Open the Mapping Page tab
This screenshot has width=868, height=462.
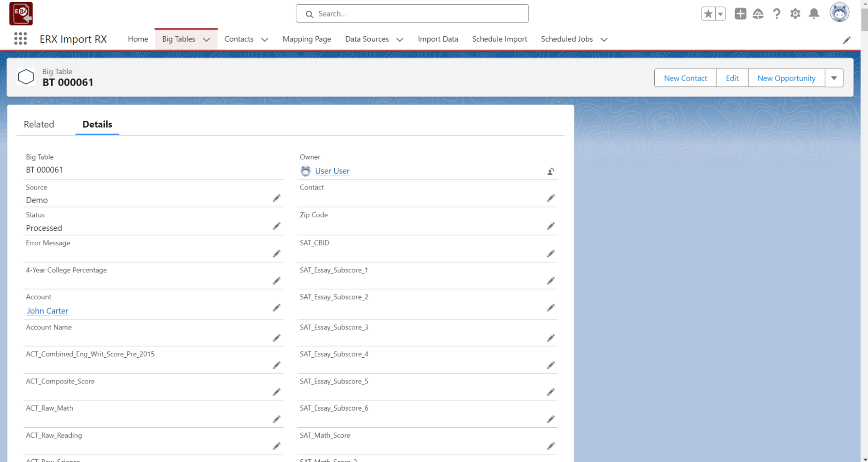[x=307, y=39]
